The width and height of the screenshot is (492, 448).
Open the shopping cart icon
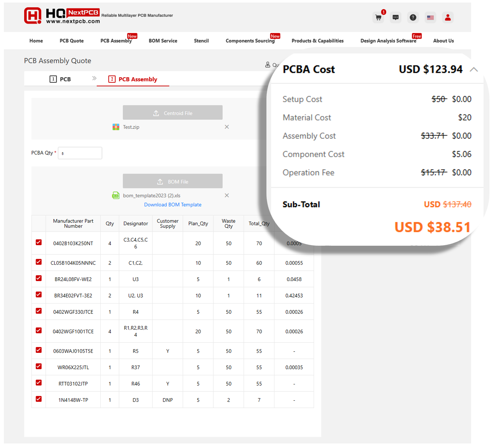(378, 17)
